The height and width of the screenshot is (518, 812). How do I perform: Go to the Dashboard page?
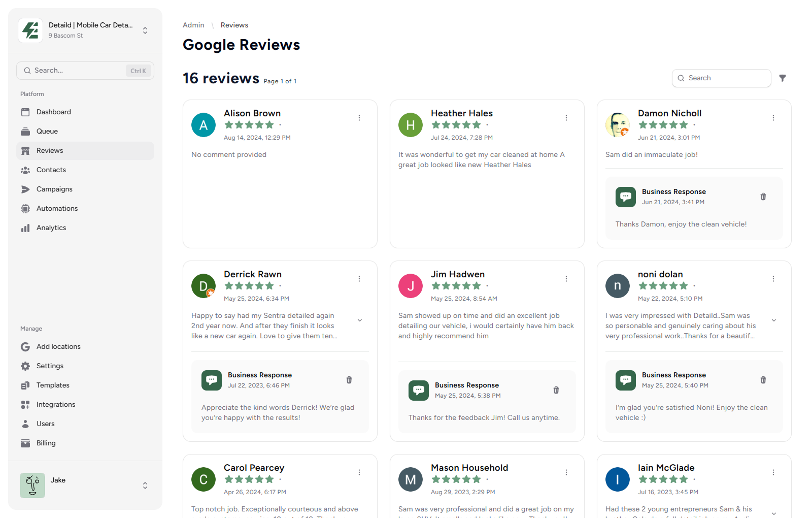pos(53,112)
